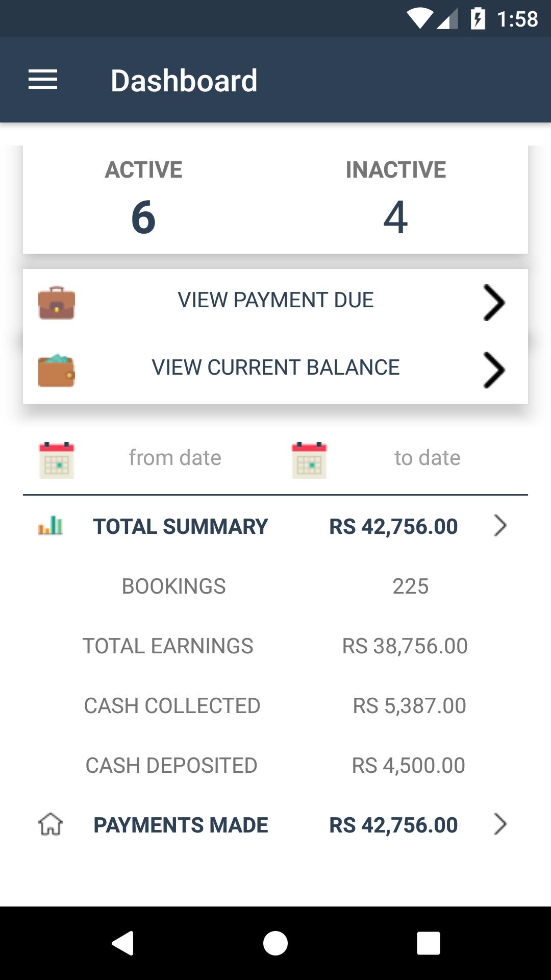Tap the Android home circle button
The image size is (551, 980).
pos(275,943)
